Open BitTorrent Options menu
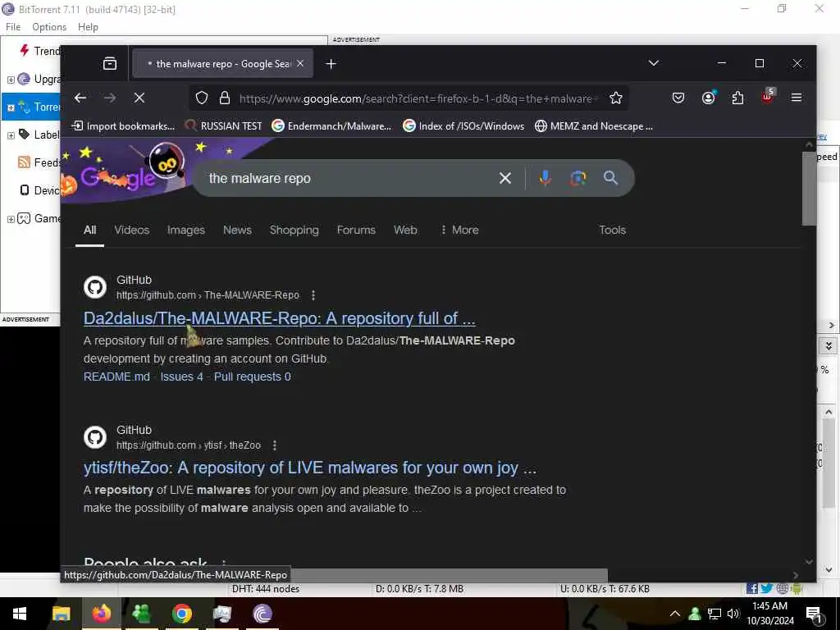 [x=49, y=27]
